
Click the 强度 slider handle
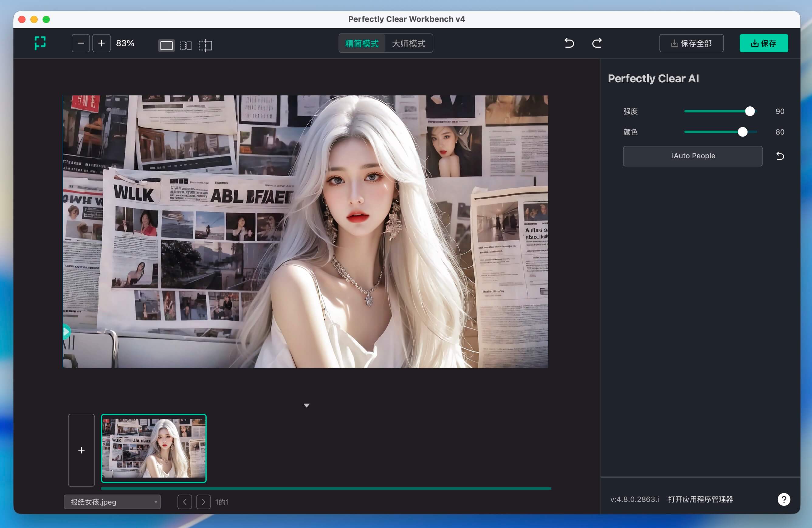click(750, 111)
